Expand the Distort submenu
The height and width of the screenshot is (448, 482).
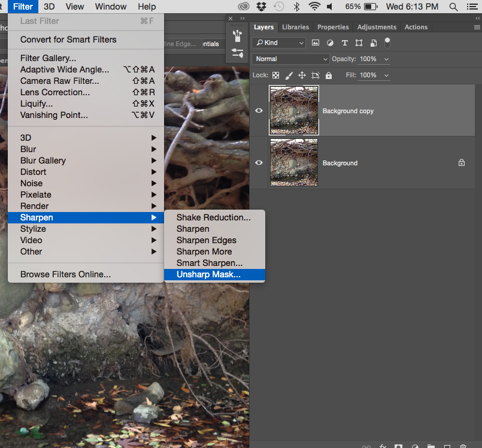click(x=86, y=172)
